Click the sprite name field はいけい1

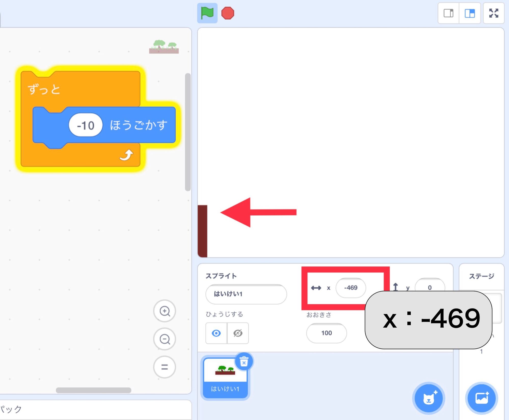click(x=246, y=294)
